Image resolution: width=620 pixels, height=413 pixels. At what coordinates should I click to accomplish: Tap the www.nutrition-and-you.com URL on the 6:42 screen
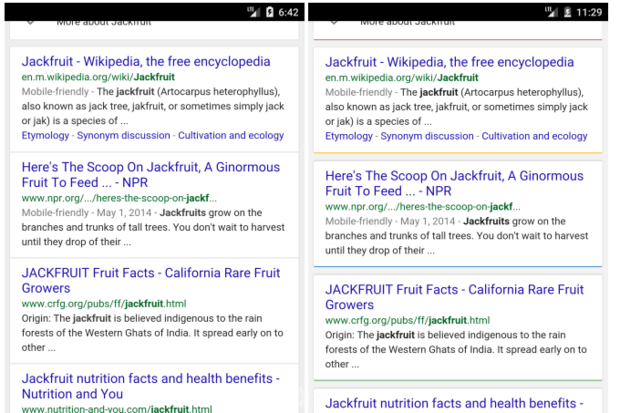117,408
